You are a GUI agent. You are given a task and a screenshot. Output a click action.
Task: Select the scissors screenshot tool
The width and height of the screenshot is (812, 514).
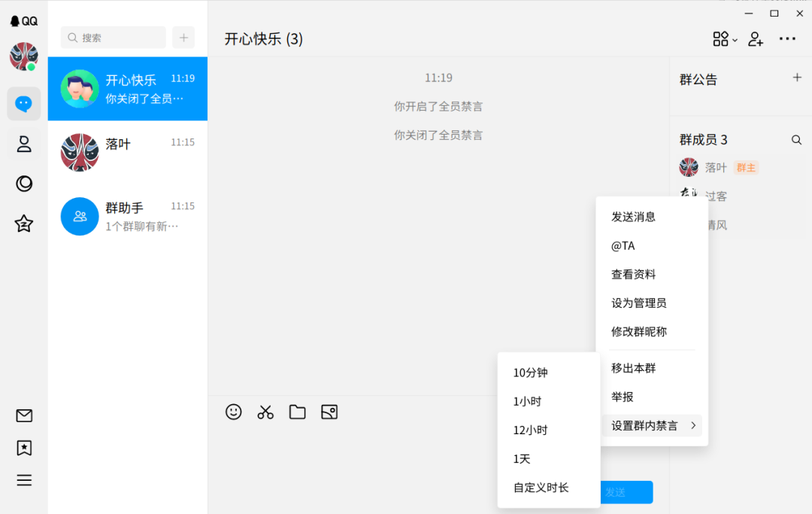pyautogui.click(x=265, y=412)
